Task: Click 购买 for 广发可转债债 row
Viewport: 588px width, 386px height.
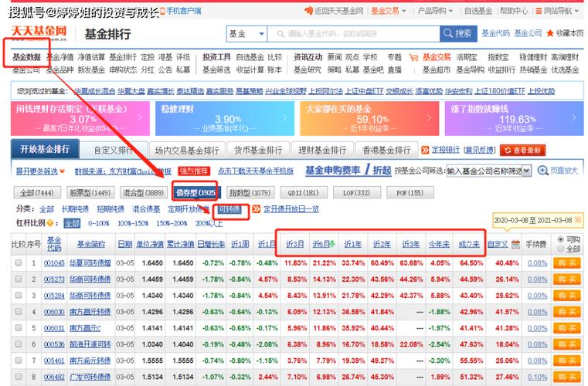Action: [566, 377]
